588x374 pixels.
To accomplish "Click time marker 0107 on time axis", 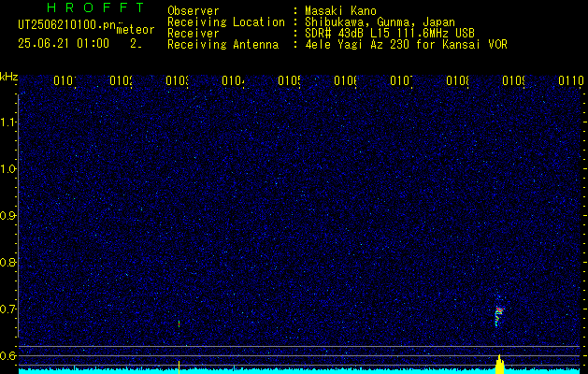I will coord(401,80).
